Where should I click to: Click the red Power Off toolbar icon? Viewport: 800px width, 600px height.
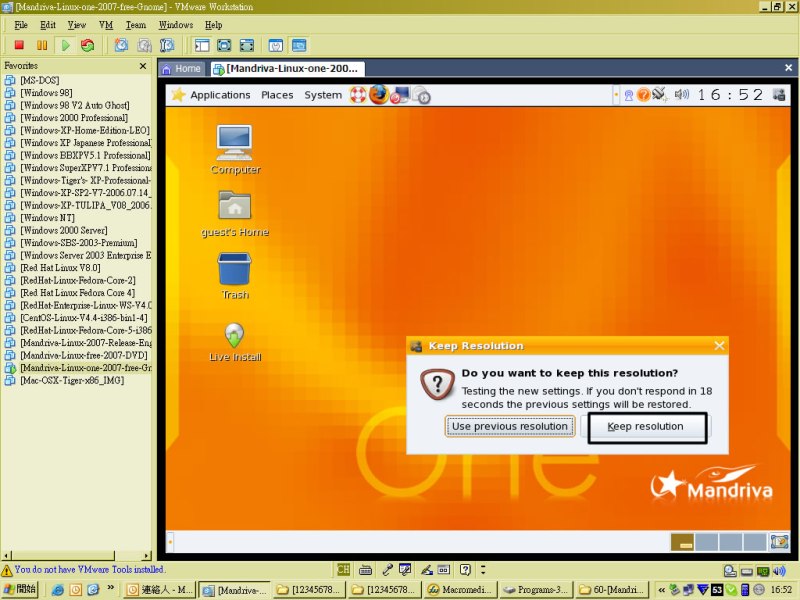coord(19,45)
